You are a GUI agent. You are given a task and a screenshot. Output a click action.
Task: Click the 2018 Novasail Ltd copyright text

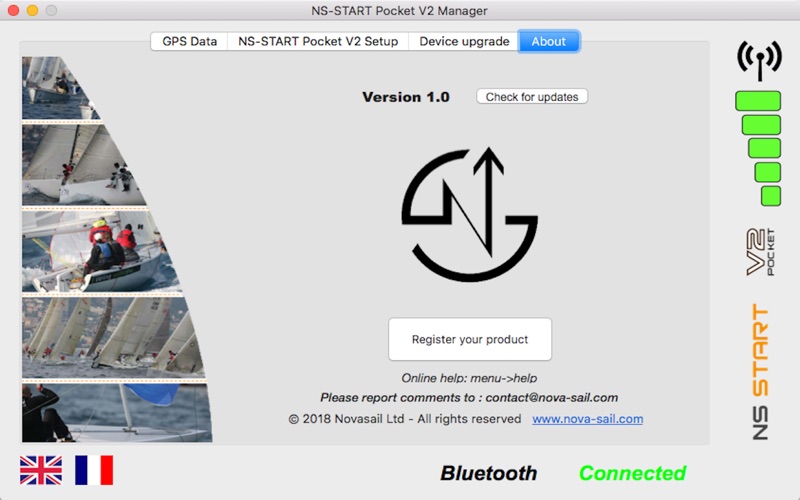405,419
